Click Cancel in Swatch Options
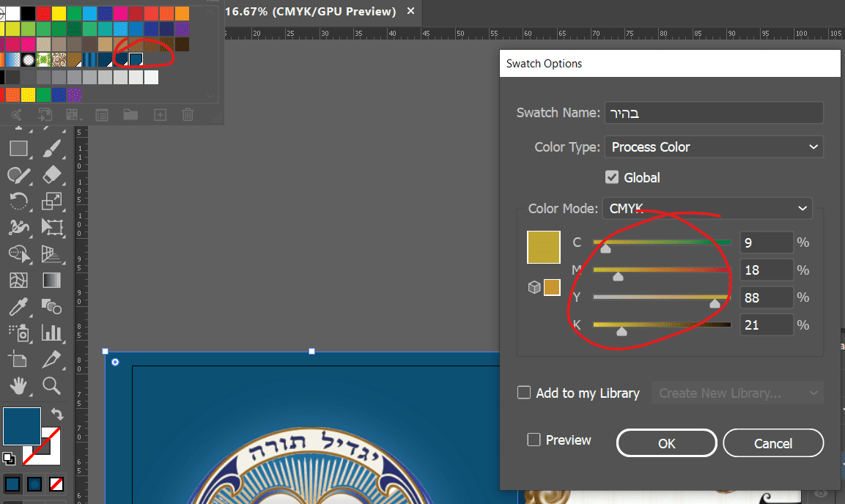Viewport: 845px width, 504px height. point(773,443)
